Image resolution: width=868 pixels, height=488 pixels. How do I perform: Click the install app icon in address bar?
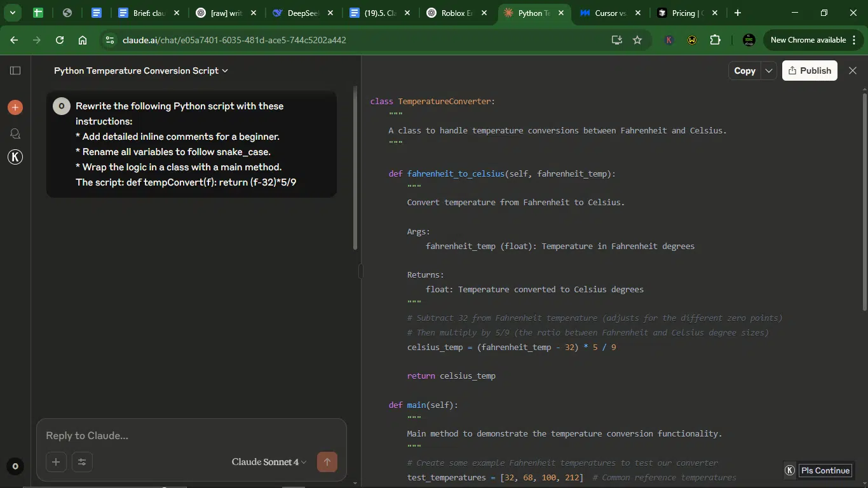click(x=616, y=40)
